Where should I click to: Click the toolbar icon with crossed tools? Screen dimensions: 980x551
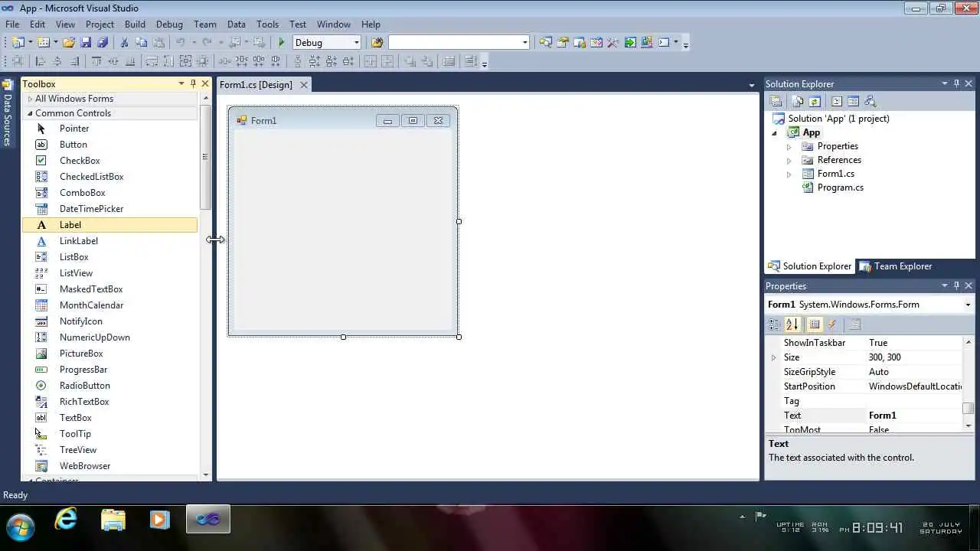(612, 42)
